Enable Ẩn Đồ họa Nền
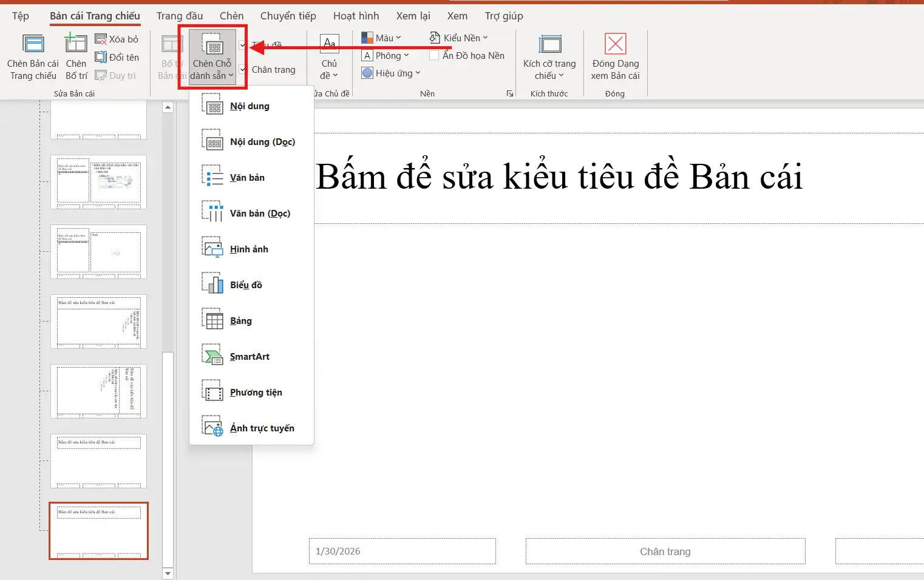Screen dimensions: 924x580 click(x=435, y=55)
